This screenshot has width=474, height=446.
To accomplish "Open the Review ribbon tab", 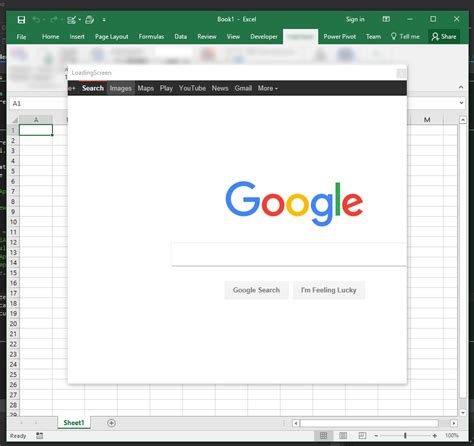I will [207, 36].
